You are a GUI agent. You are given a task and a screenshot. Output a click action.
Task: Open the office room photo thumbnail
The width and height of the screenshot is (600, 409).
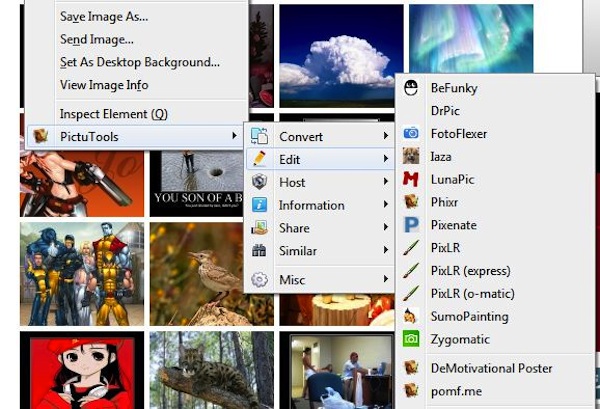point(337,370)
